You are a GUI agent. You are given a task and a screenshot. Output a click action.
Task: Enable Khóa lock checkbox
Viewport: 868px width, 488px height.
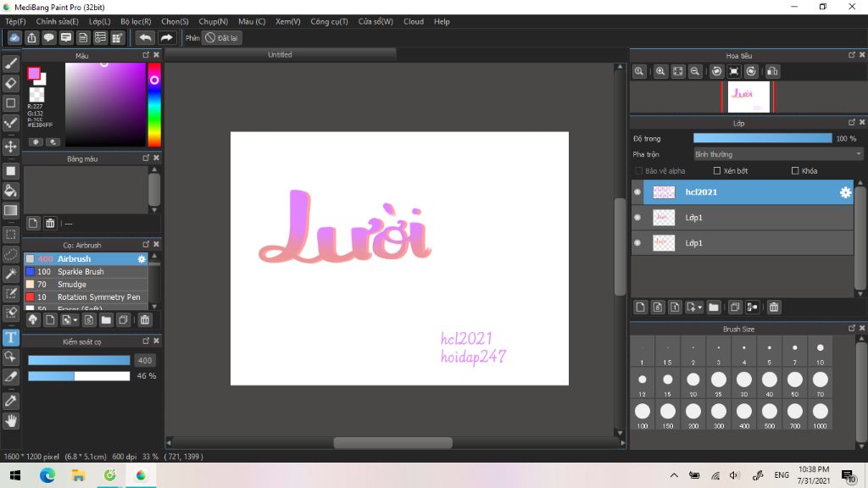point(795,171)
